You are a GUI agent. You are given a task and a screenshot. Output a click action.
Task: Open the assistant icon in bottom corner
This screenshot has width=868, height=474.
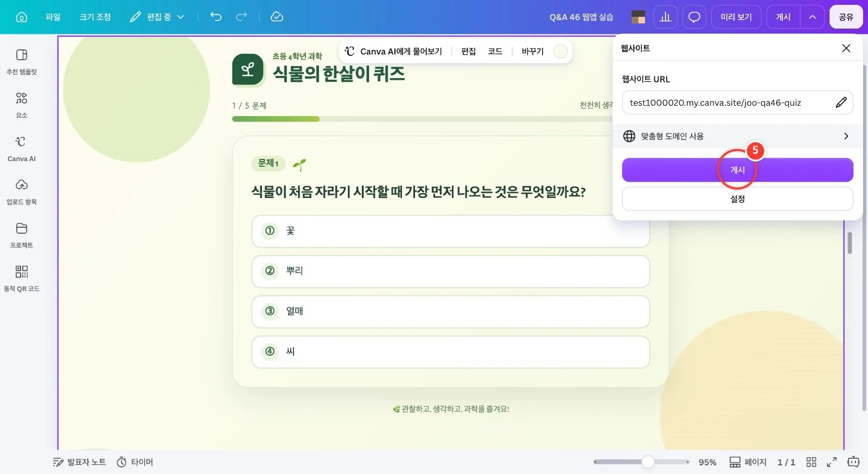pos(853,462)
